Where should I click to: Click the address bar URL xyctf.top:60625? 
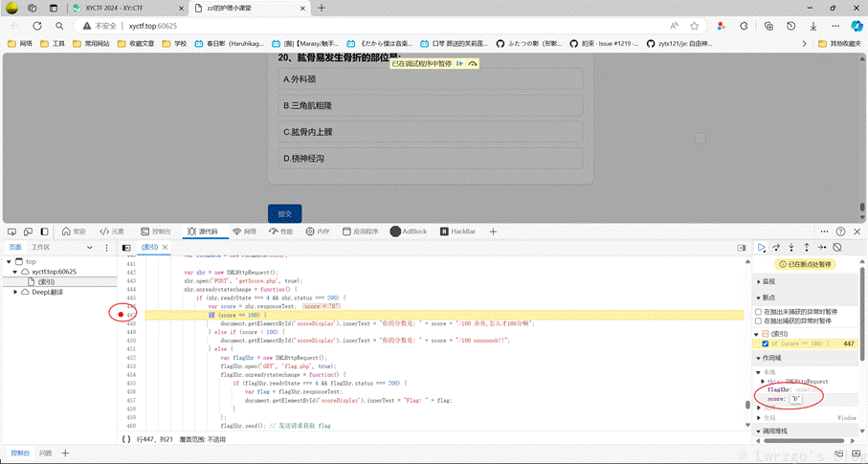(153, 26)
